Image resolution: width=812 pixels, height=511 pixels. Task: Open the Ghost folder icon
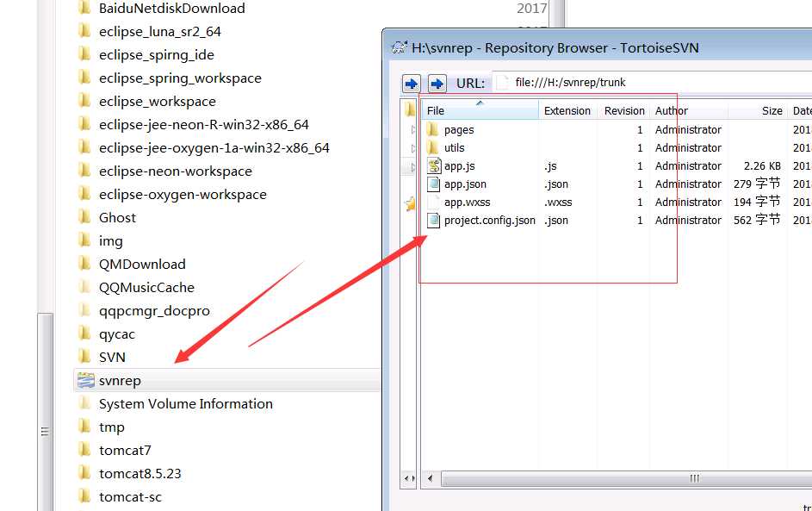[85, 217]
